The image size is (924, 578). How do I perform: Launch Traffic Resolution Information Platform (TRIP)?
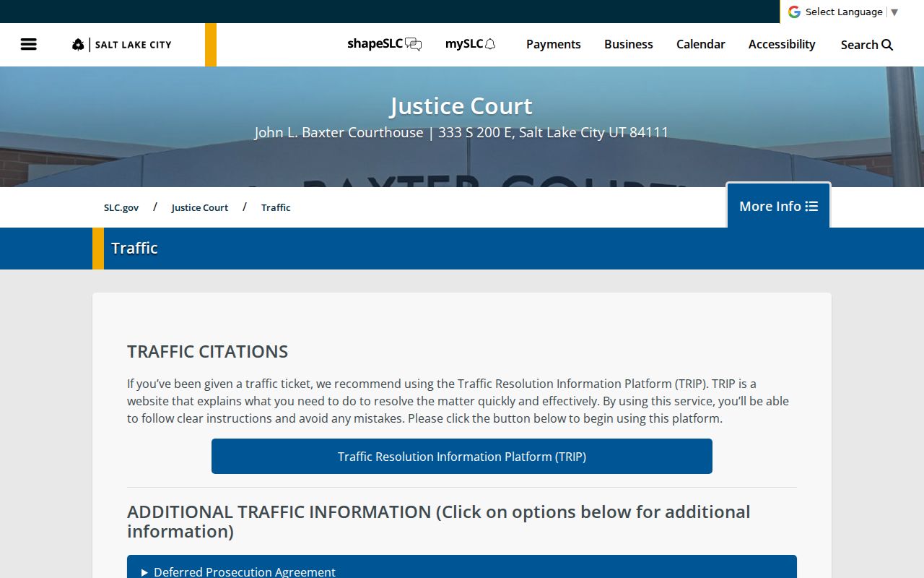(462, 457)
